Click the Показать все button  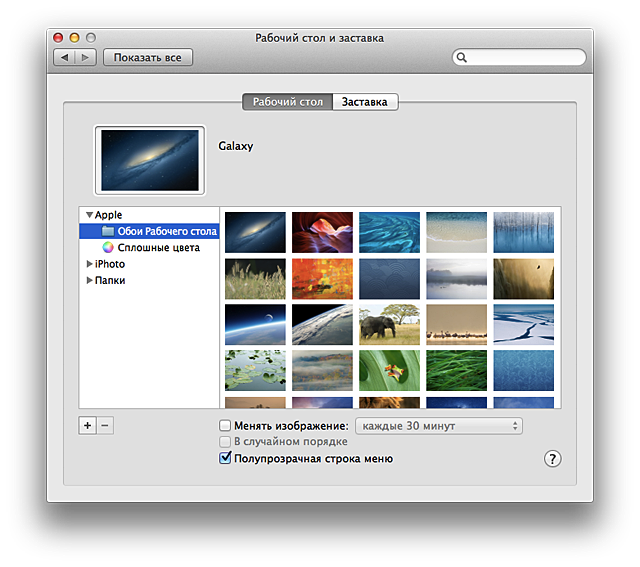(148, 58)
